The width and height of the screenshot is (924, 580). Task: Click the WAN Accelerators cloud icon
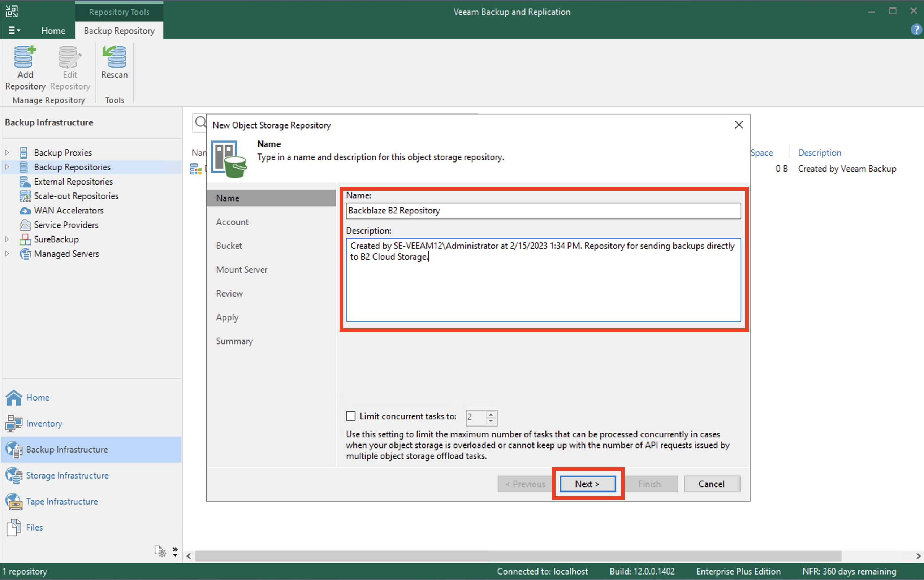pos(25,211)
